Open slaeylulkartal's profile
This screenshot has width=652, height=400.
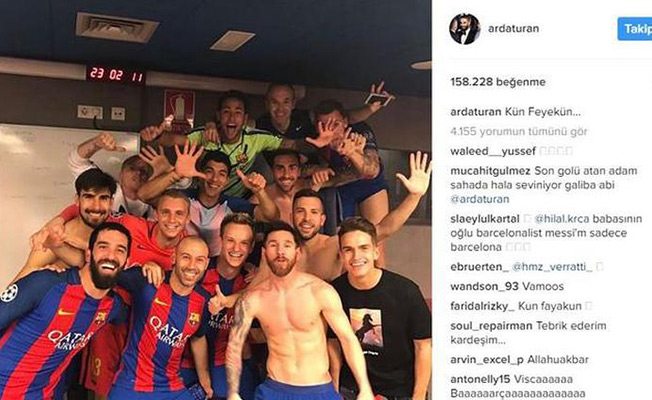coord(485,219)
